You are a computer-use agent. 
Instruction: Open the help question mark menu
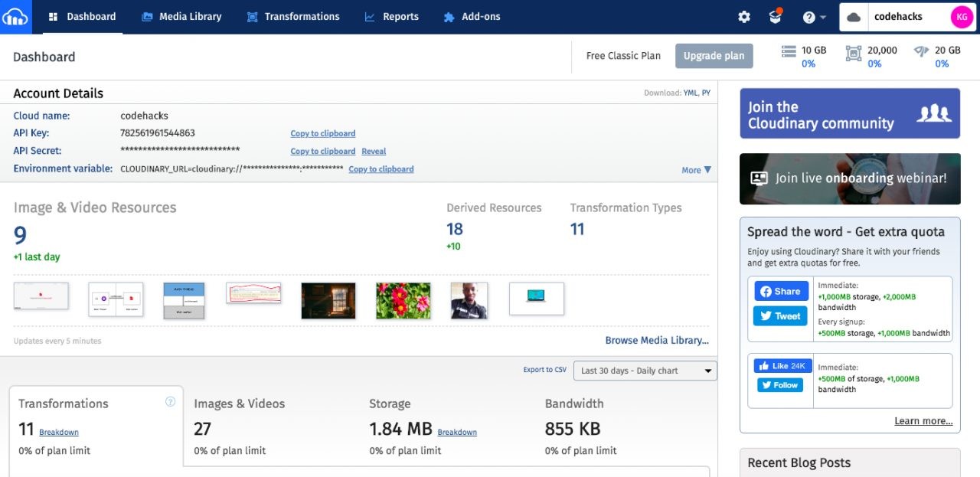pyautogui.click(x=814, y=17)
